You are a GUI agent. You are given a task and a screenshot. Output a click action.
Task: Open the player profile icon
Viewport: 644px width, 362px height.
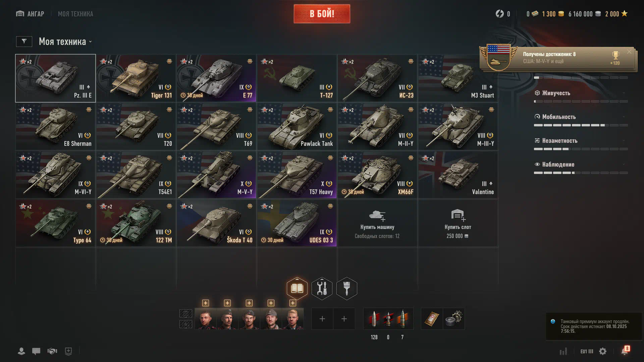(21, 351)
